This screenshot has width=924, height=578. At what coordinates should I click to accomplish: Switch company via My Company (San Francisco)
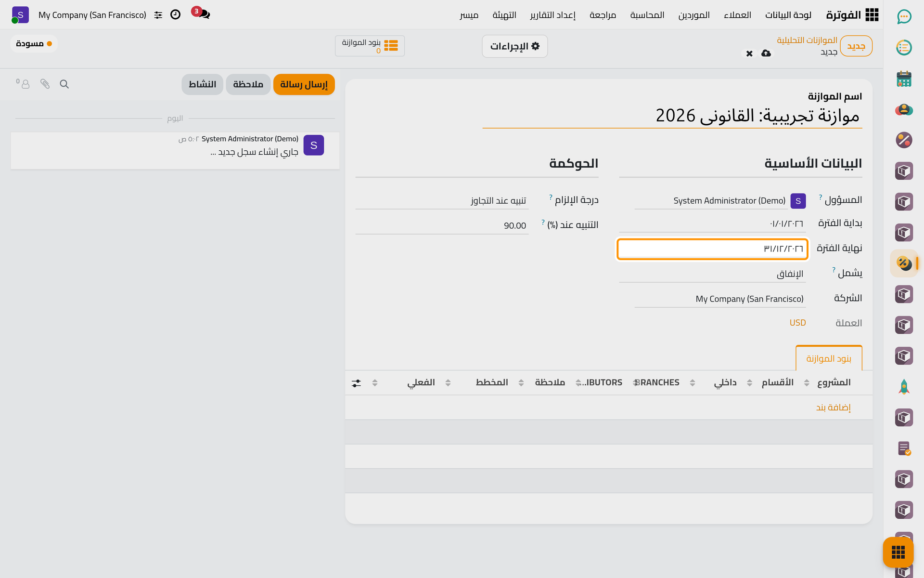point(92,15)
